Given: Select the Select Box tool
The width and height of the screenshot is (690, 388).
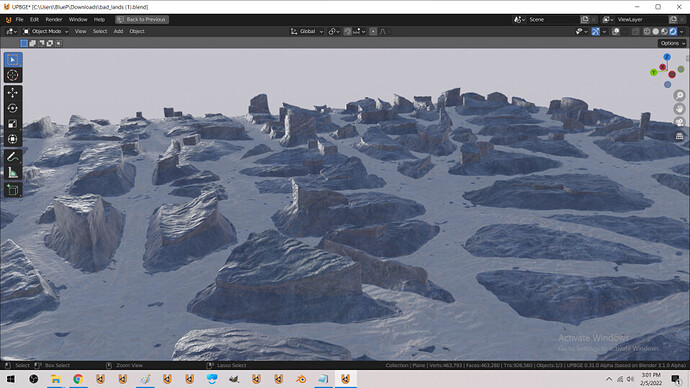Looking at the screenshot, I should pyautogui.click(x=12, y=60).
